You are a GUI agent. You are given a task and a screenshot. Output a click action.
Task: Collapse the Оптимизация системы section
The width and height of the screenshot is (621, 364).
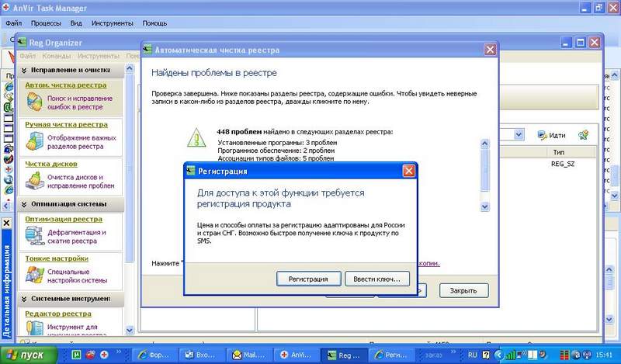[x=24, y=204]
